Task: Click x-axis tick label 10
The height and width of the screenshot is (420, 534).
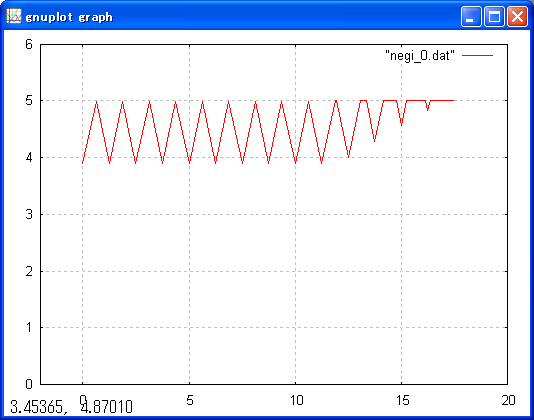Action: [296, 400]
